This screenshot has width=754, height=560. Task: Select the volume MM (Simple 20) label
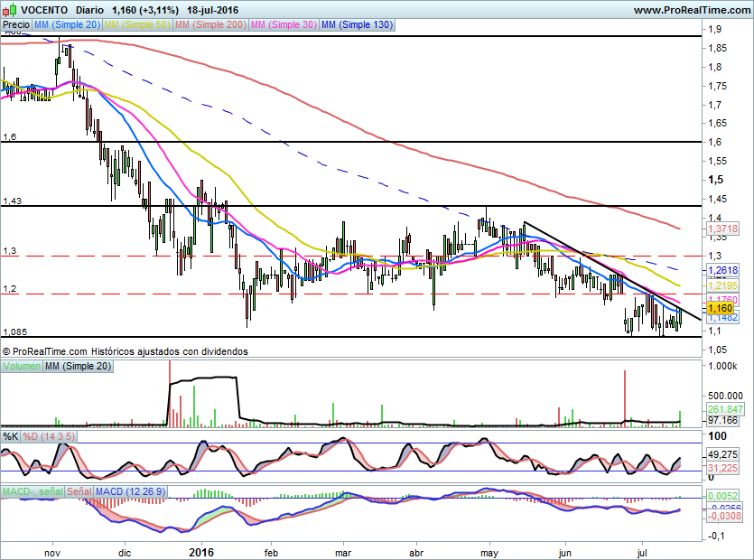click(79, 366)
